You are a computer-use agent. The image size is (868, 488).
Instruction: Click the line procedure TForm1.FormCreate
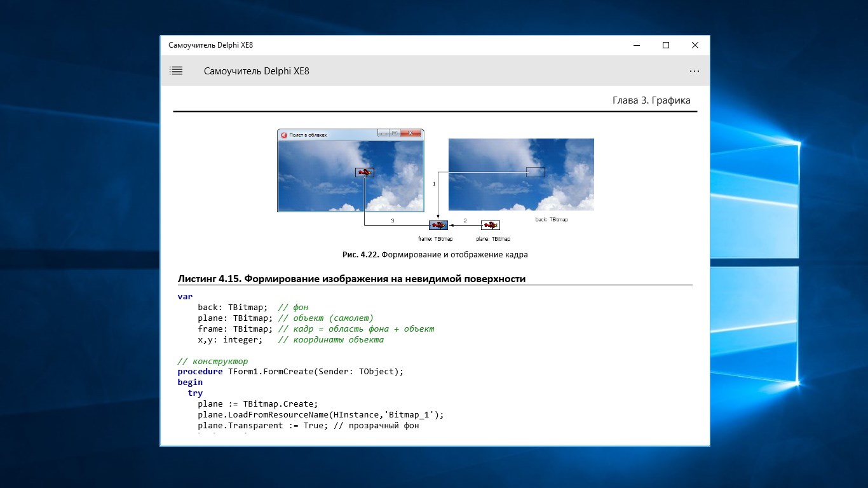[x=290, y=372]
